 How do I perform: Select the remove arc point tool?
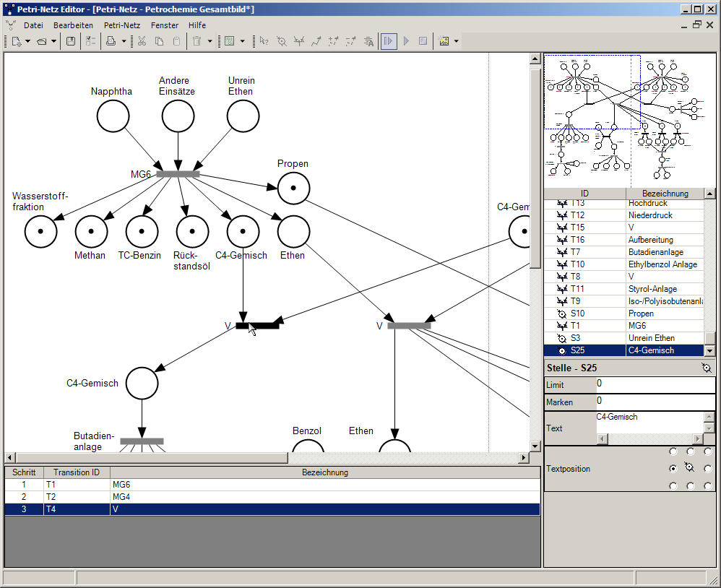(351, 41)
